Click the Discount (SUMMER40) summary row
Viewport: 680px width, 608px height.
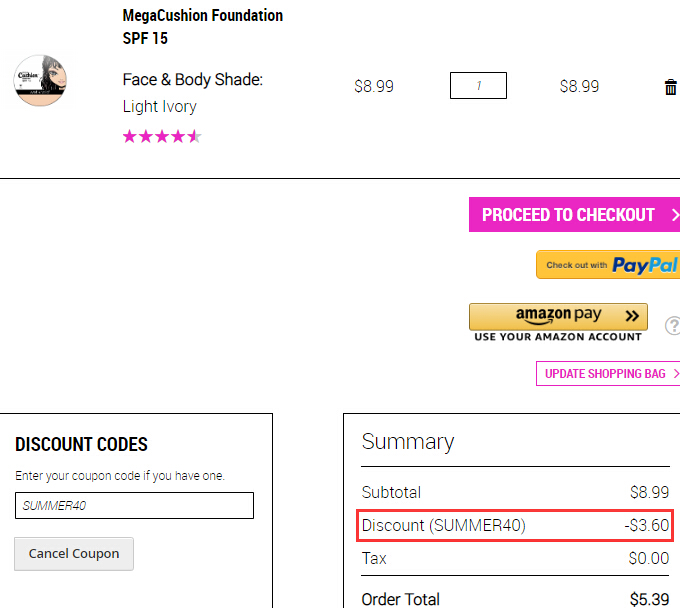[515, 526]
